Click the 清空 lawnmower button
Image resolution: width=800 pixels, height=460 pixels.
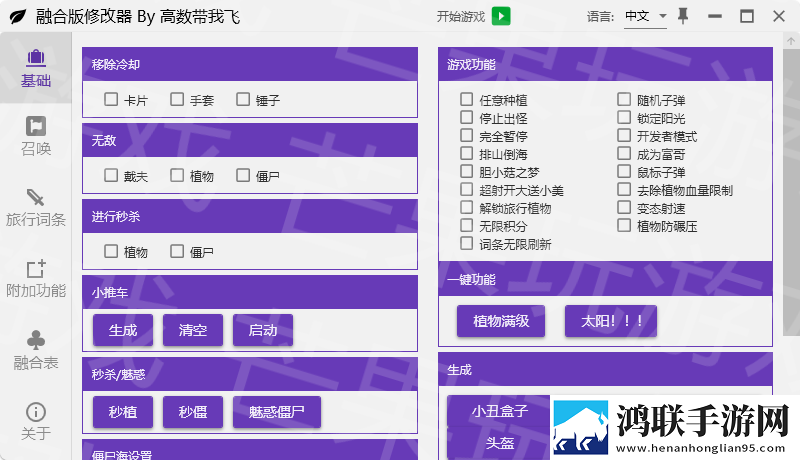(193, 330)
